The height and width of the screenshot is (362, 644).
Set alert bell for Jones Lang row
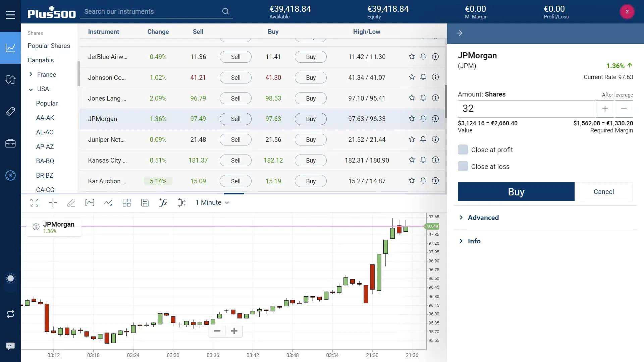pos(423,98)
